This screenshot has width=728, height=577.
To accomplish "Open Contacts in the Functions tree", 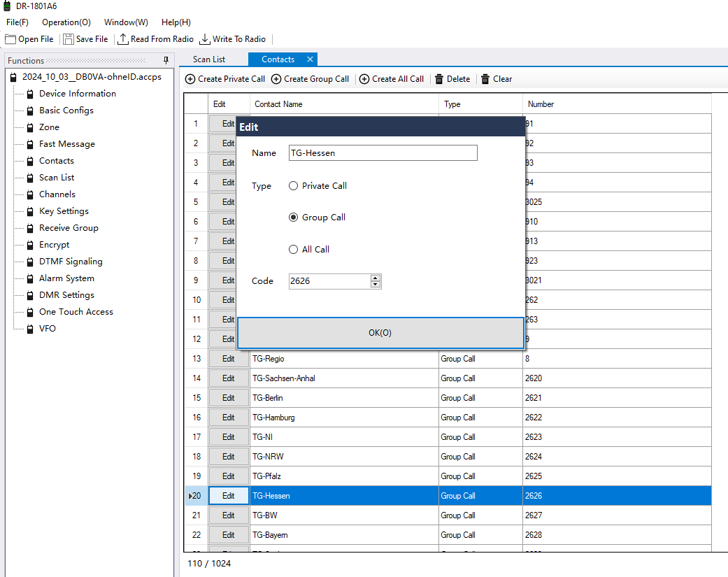I will coord(57,161).
